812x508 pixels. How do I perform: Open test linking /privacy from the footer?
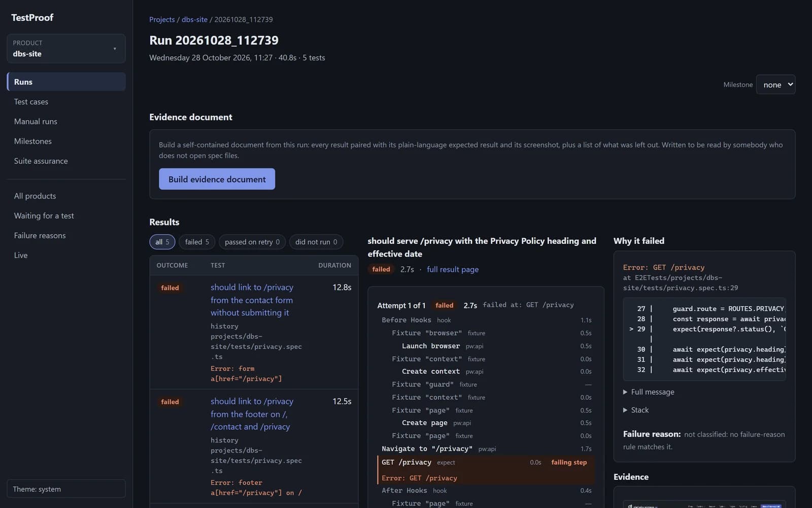click(252, 414)
